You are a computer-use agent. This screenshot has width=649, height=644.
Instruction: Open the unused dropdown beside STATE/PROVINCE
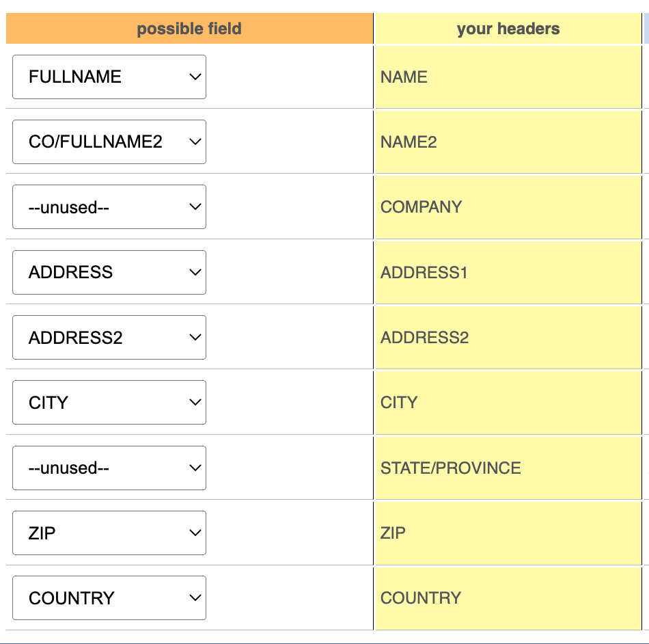coord(109,468)
